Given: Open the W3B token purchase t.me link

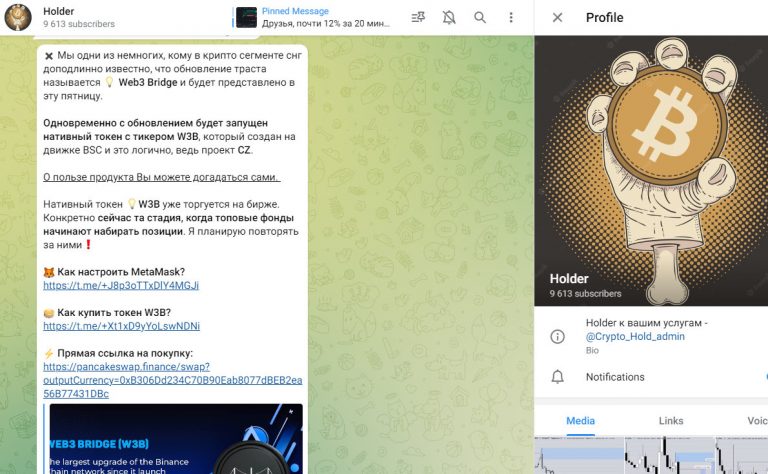Looking at the screenshot, I should [x=121, y=326].
